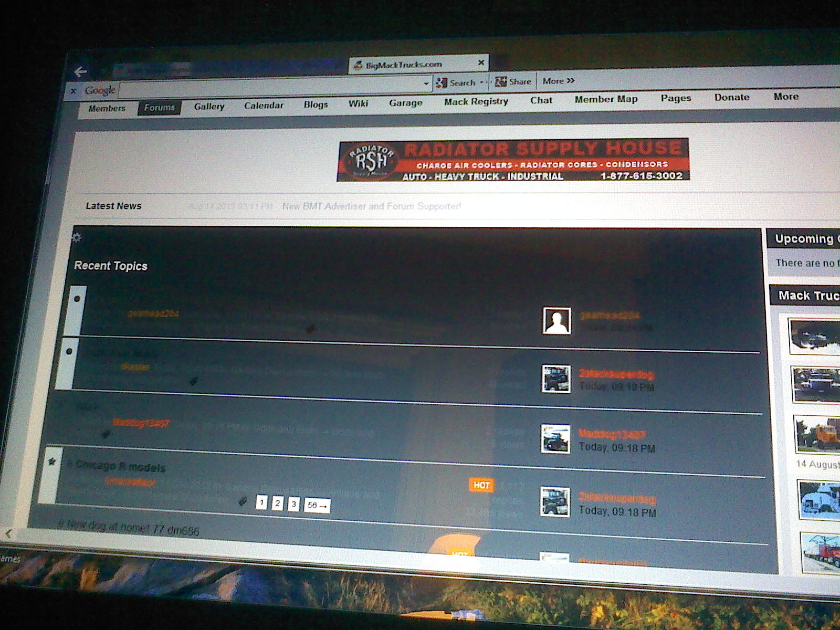Image resolution: width=840 pixels, height=630 pixels.
Task: Click the Radiator Supply House banner ad
Action: tap(513, 160)
